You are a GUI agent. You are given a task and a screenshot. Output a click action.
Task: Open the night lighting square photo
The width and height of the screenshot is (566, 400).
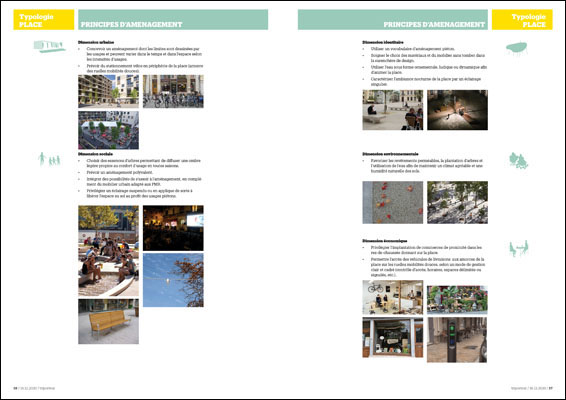coord(457,110)
